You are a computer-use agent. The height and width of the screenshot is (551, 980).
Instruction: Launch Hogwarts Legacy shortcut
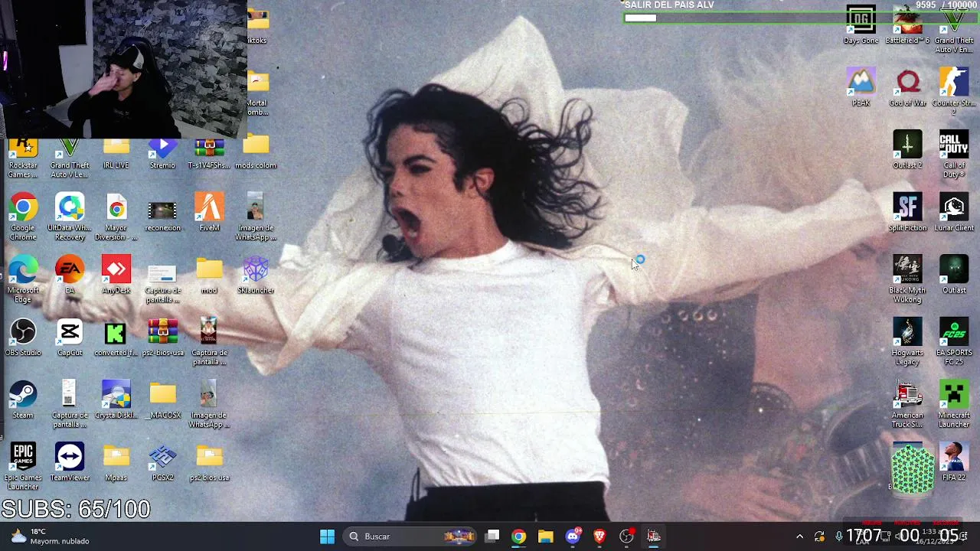pyautogui.click(x=907, y=342)
